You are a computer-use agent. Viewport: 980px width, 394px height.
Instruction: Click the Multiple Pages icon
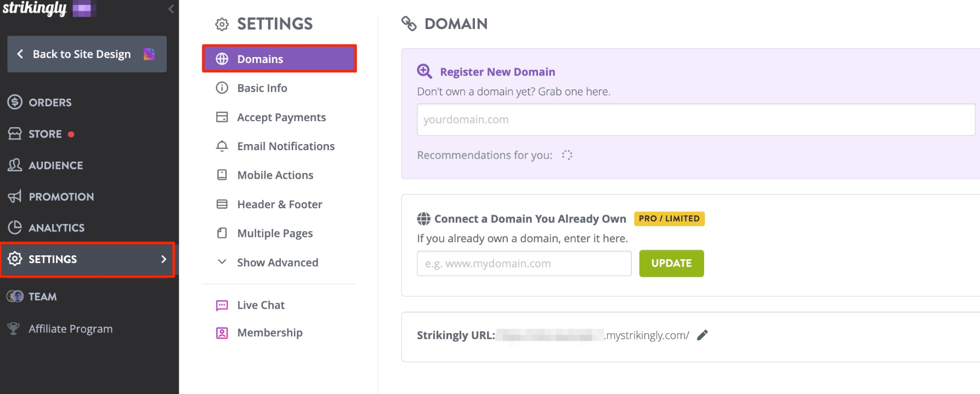click(222, 233)
